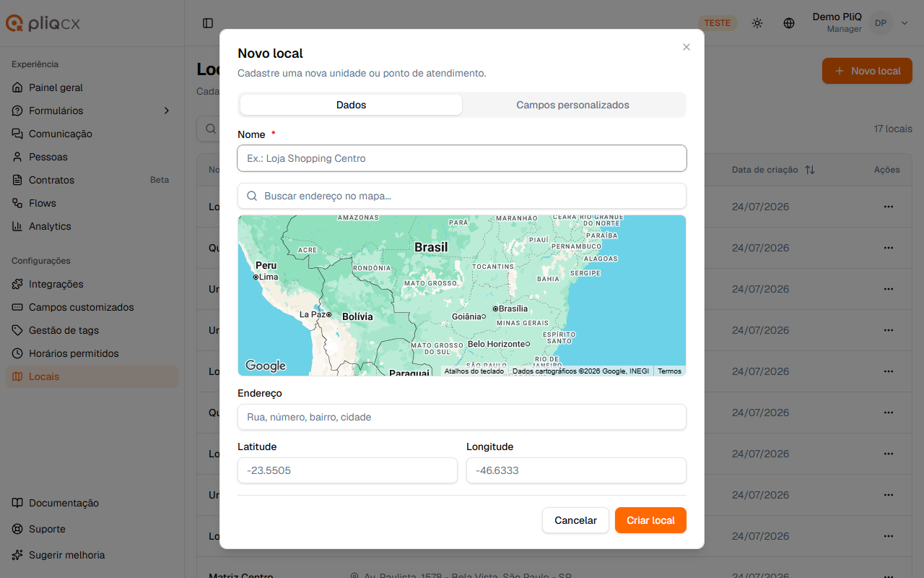Click the Criar local button
Screen dimensions: 924x578
[x=650, y=520]
